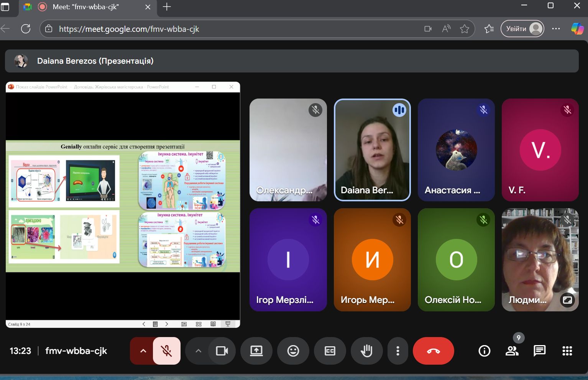Show the participants list
588x380 pixels.
(x=512, y=351)
